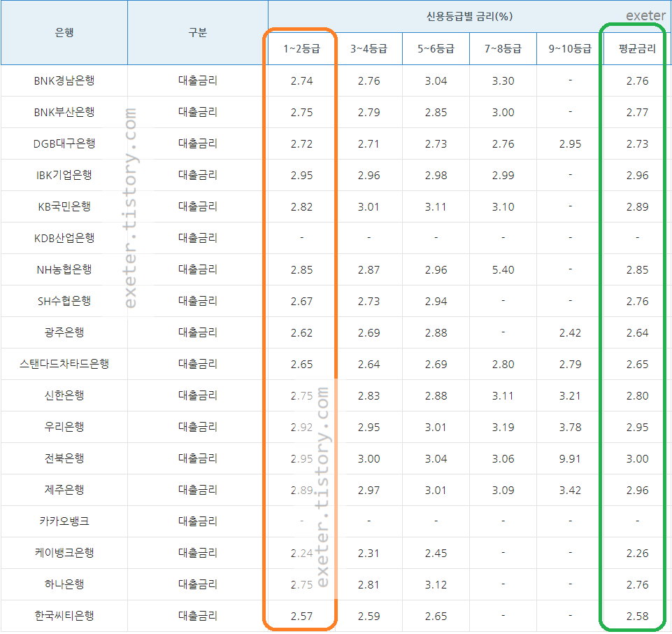
Task: Click 3.42 in the 제주은행 row
Action: (570, 491)
